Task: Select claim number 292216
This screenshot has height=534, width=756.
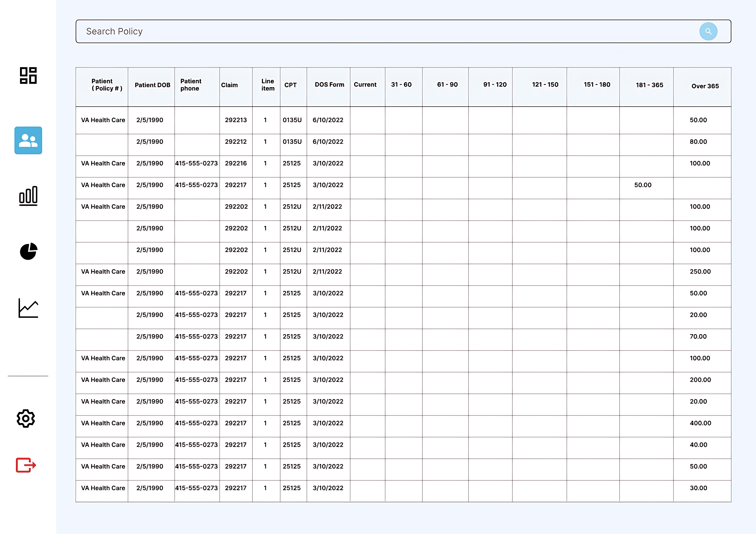Action: (236, 163)
